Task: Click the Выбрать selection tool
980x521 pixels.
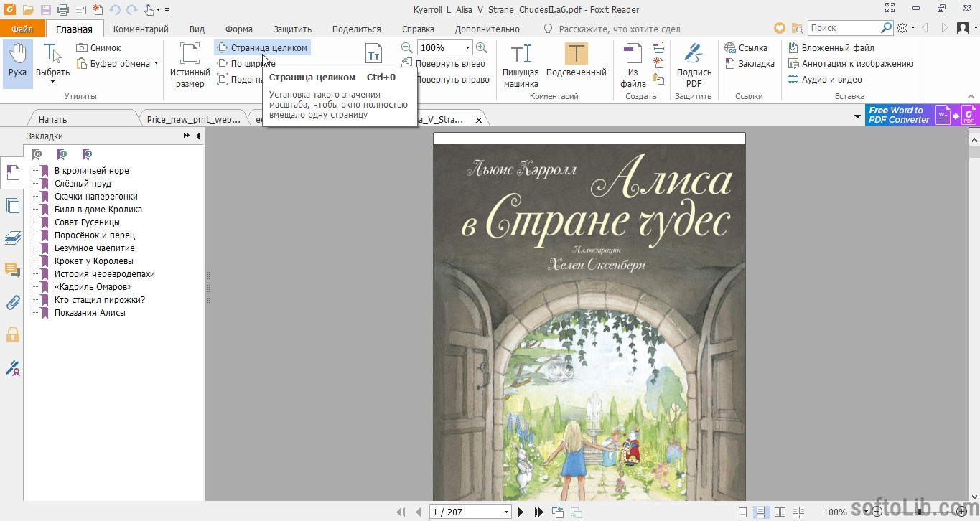Action: pyautogui.click(x=52, y=65)
